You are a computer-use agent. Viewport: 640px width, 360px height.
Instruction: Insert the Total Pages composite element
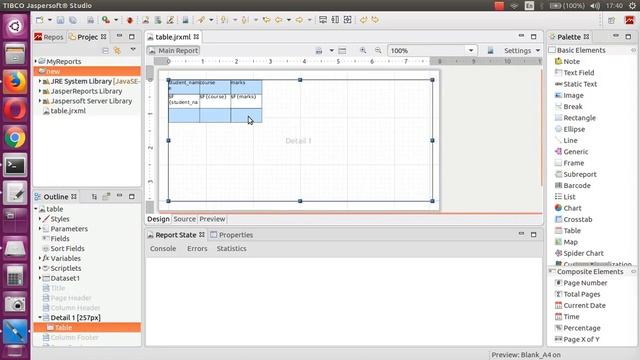tap(578, 294)
